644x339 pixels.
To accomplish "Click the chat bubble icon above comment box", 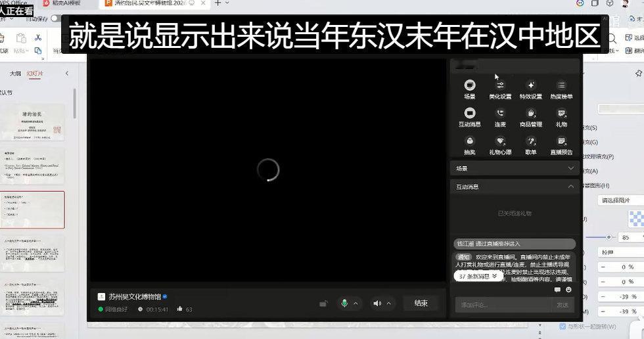I will point(557,290).
